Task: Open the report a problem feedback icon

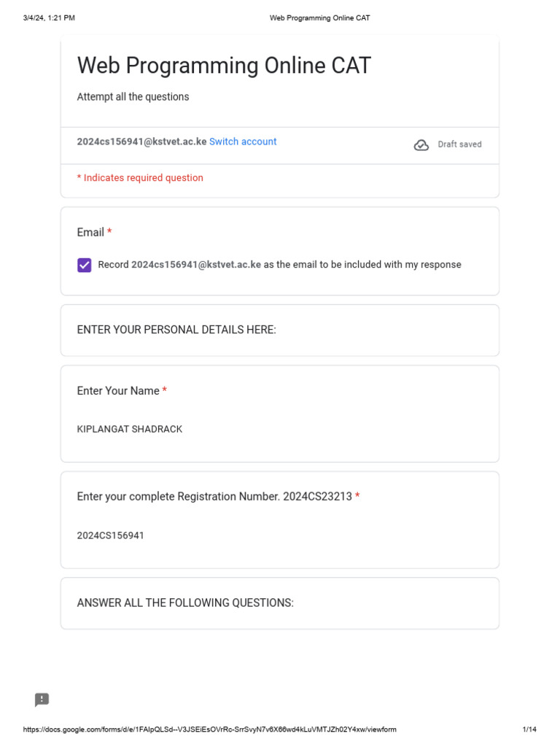Action: (42, 700)
